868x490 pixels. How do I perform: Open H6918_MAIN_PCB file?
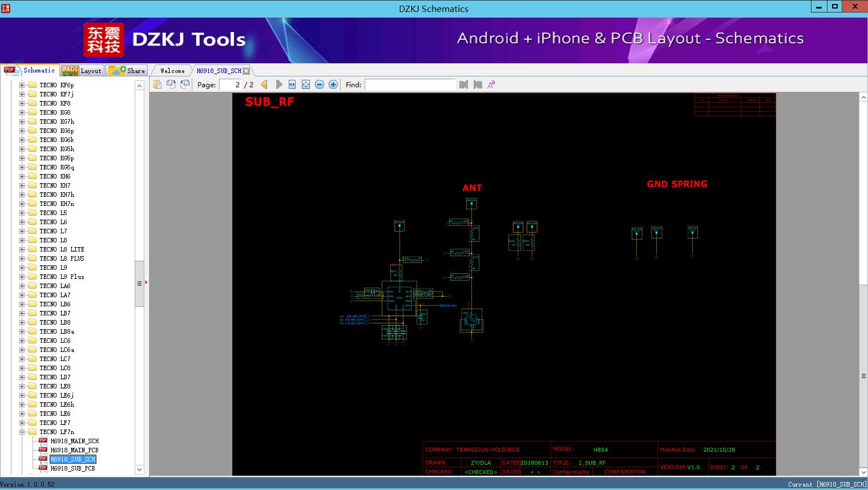[74, 450]
